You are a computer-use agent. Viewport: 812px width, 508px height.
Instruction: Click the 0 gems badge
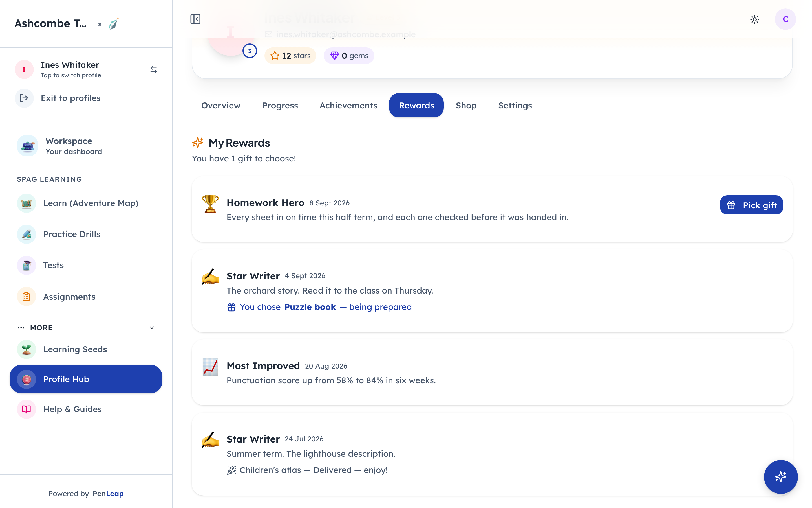[x=349, y=55]
